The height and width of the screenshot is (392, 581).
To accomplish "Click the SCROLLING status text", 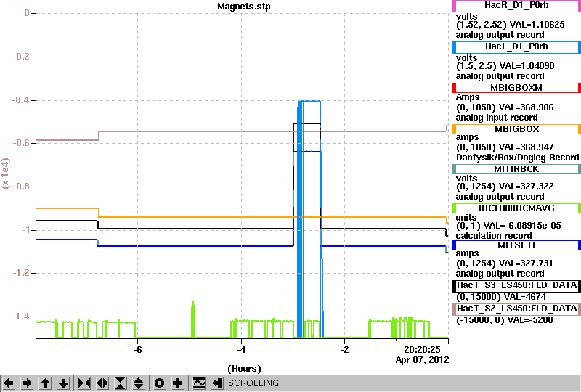I will coord(253,383).
